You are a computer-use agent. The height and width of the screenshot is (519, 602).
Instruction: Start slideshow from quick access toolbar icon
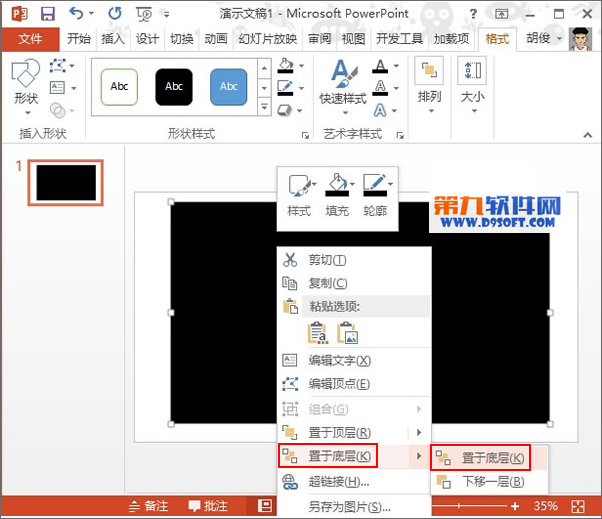pos(144,14)
